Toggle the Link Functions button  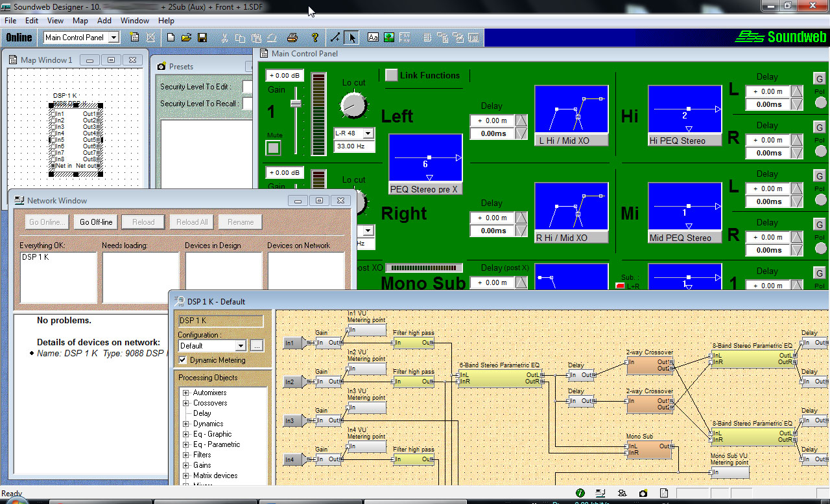pos(392,75)
